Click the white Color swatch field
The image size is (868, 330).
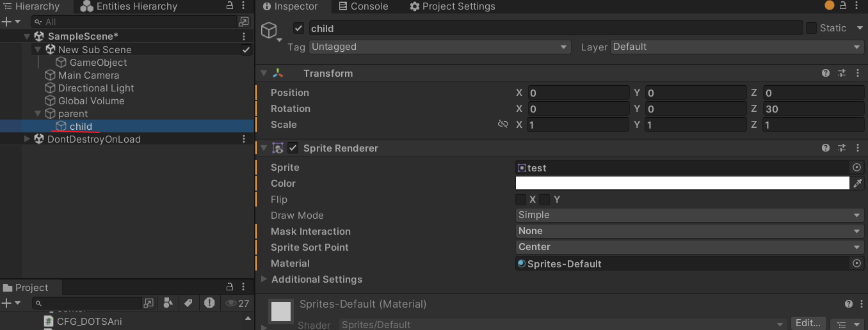pyautogui.click(x=682, y=184)
